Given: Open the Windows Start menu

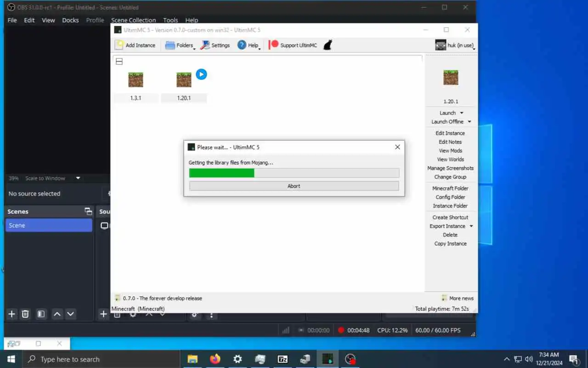Looking at the screenshot, I should [x=11, y=359].
